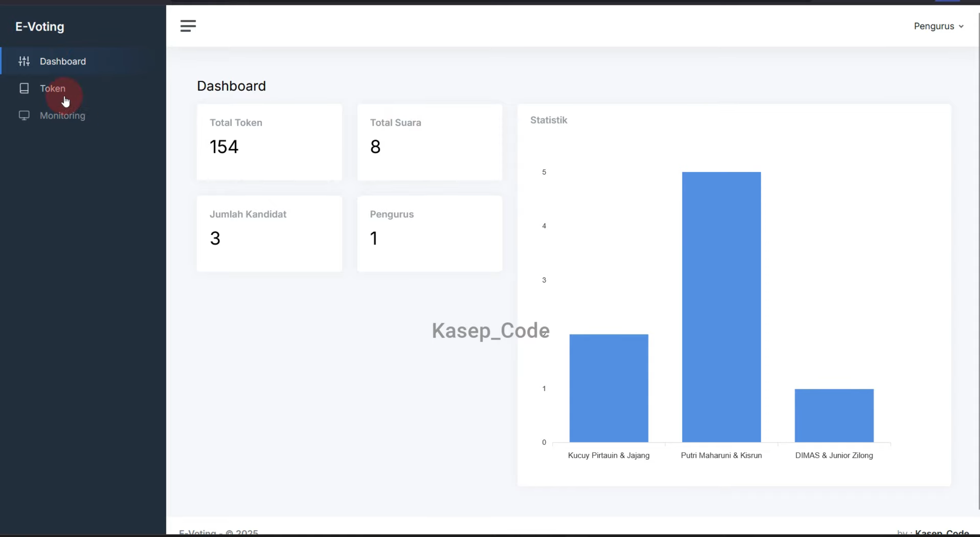Click the page vertical scrollbar

(978, 261)
